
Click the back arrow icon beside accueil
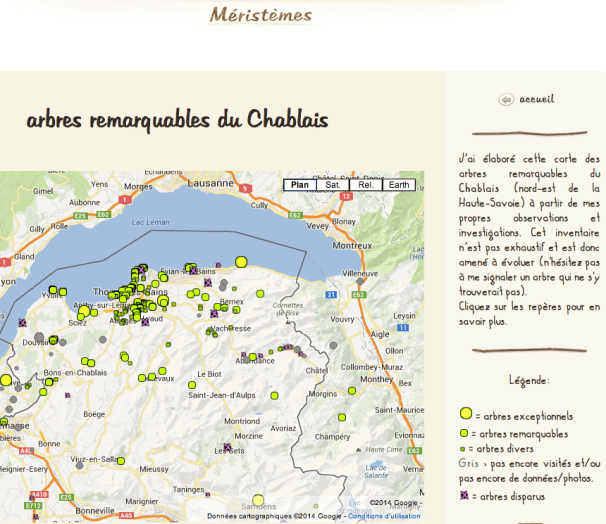tap(506, 99)
